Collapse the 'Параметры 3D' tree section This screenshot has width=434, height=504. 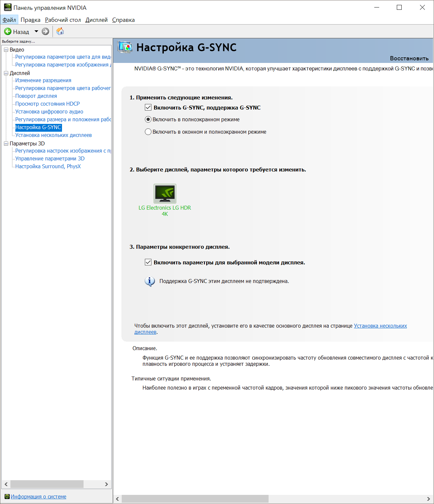(x=6, y=143)
